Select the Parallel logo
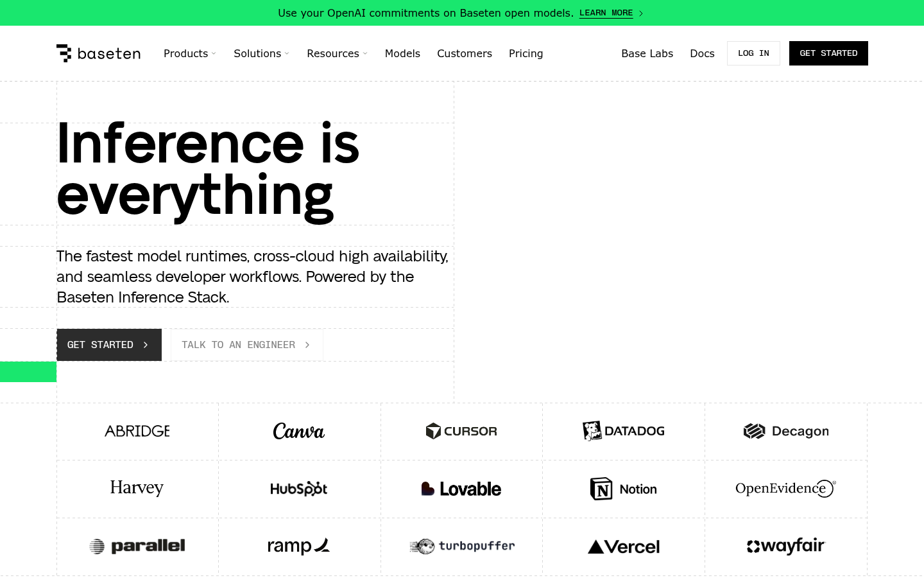The height and width of the screenshot is (578, 924). point(137,547)
